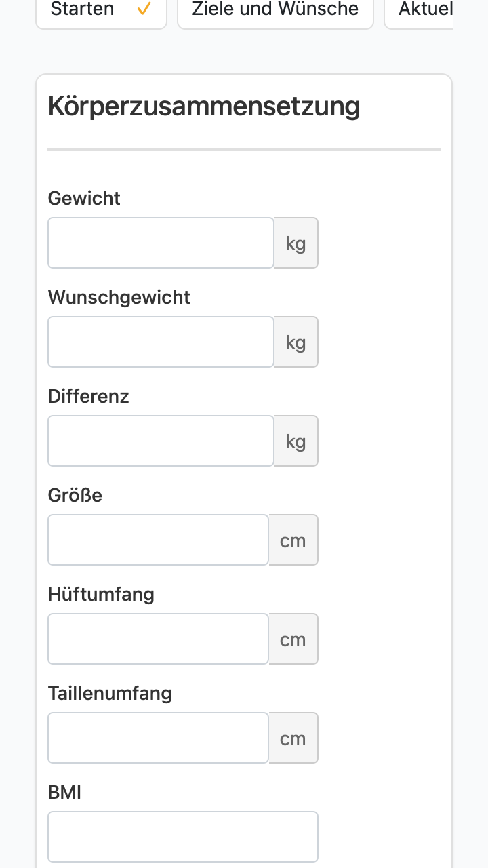Click the kg unit beside Differenz

(296, 441)
